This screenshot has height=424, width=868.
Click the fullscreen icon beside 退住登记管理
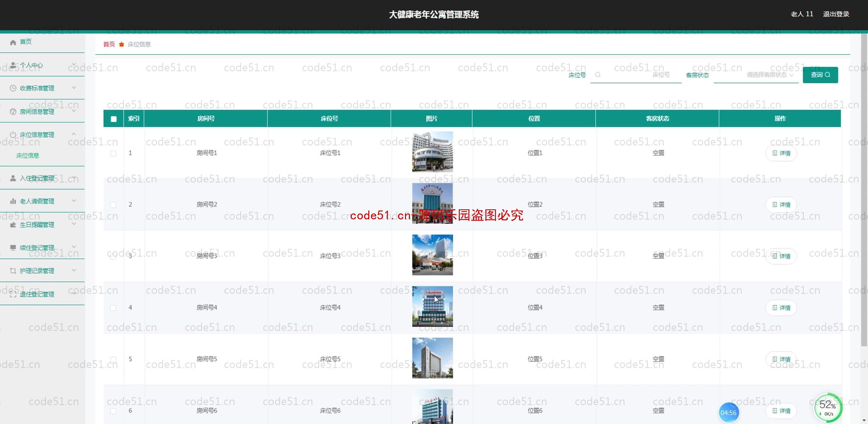pyautogui.click(x=13, y=294)
